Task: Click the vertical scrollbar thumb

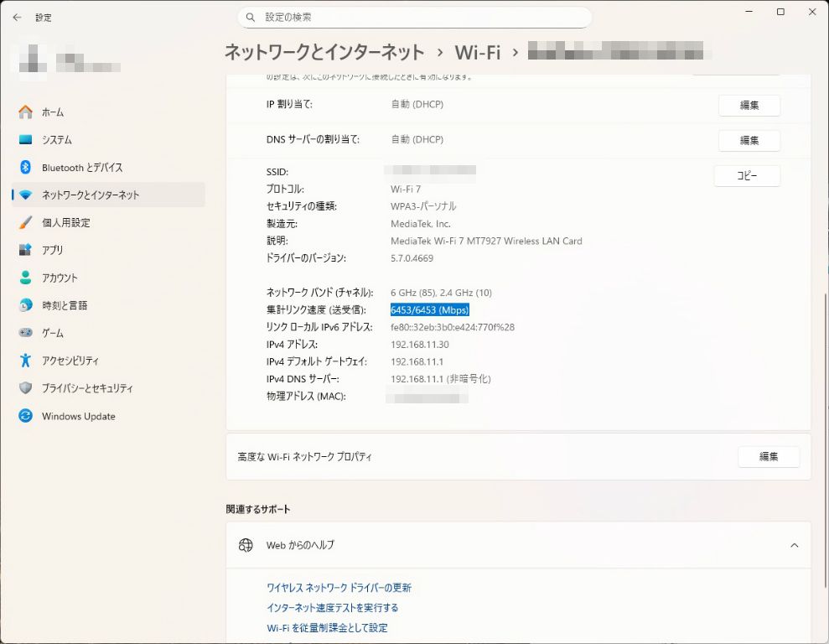Action: click(825, 440)
